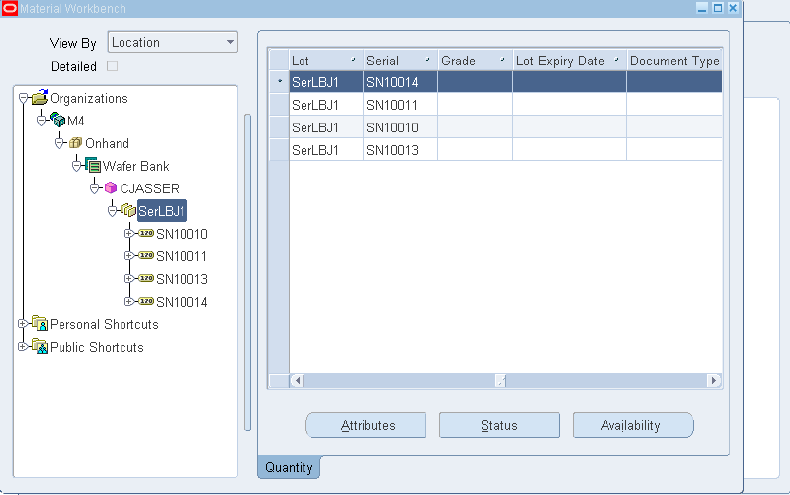Viewport: 790px width, 495px height.
Task: Click the Document Type column header
Action: [675, 60]
